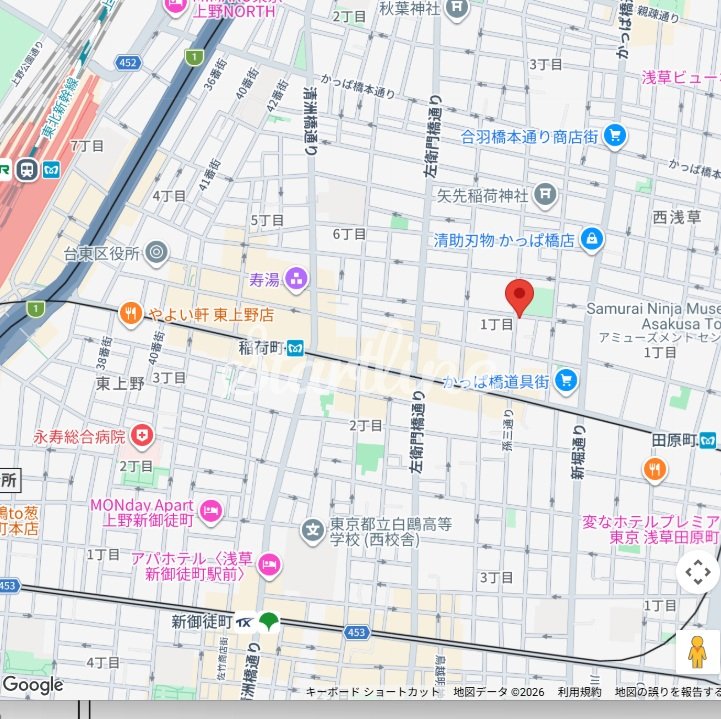Click the route 452 road shield
The width and height of the screenshot is (721, 719).
click(x=128, y=63)
